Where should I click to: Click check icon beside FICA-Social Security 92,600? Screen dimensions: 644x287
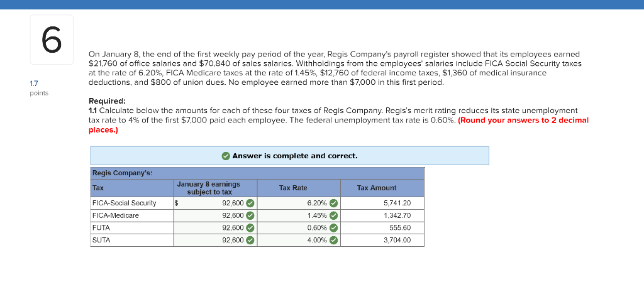pos(250,203)
